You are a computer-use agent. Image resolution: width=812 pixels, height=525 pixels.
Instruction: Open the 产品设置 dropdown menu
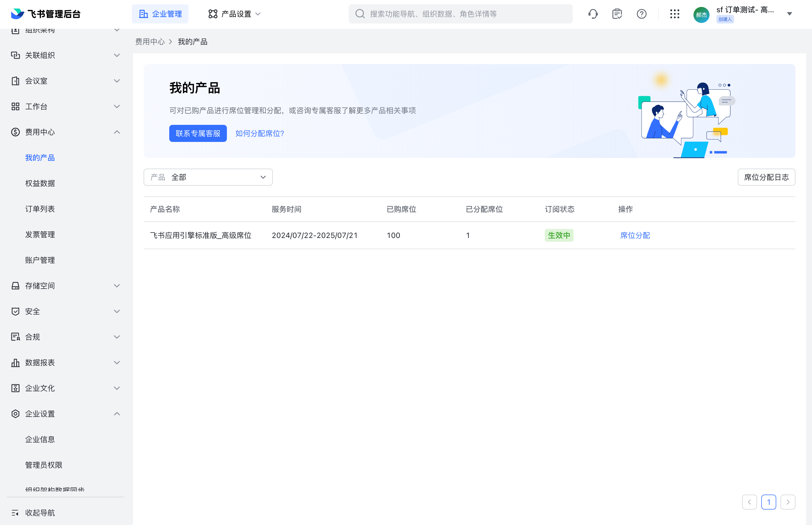pyautogui.click(x=235, y=14)
